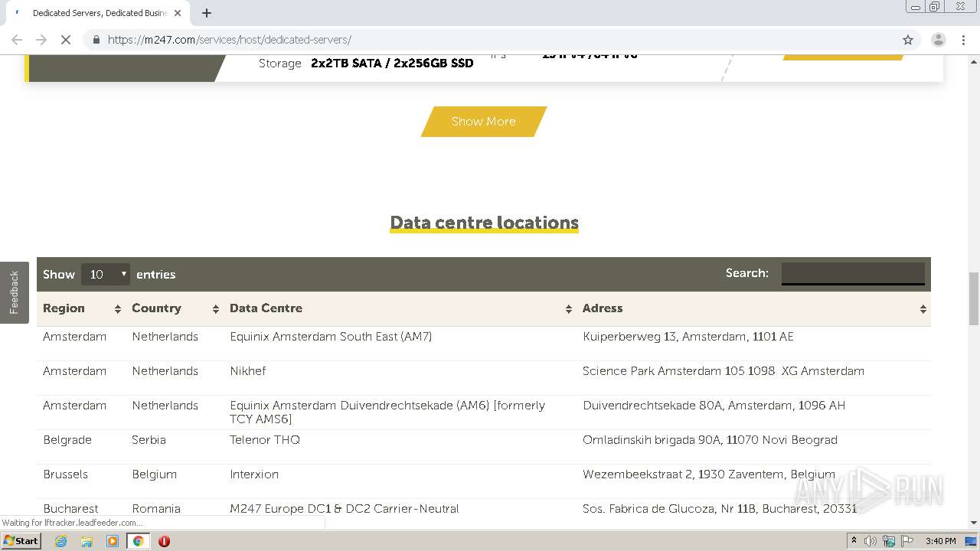
Task: Sort table by Region column
Action: tap(81, 308)
